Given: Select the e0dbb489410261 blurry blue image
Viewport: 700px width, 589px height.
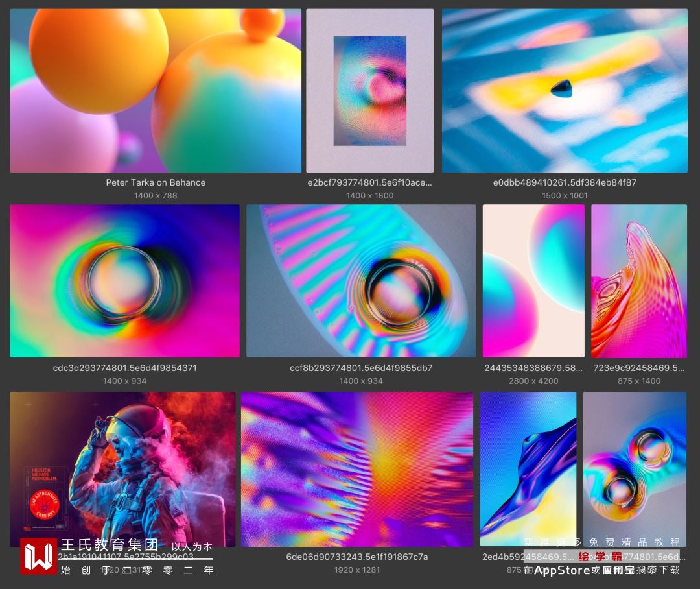Looking at the screenshot, I should pos(565,90).
